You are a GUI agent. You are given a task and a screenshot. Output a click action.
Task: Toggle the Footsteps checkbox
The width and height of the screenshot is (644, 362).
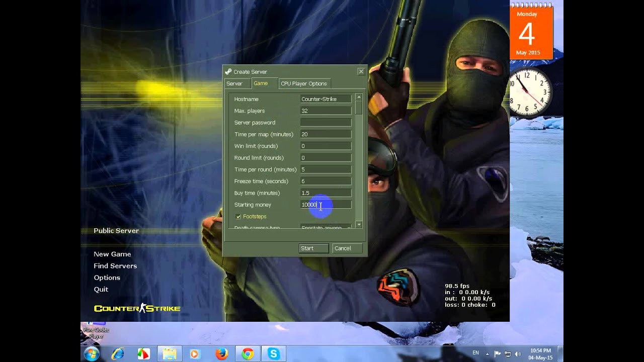pos(238,217)
